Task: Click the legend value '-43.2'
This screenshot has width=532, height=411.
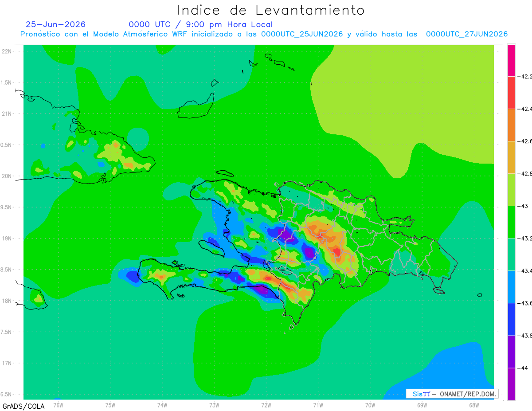Action: pos(525,238)
